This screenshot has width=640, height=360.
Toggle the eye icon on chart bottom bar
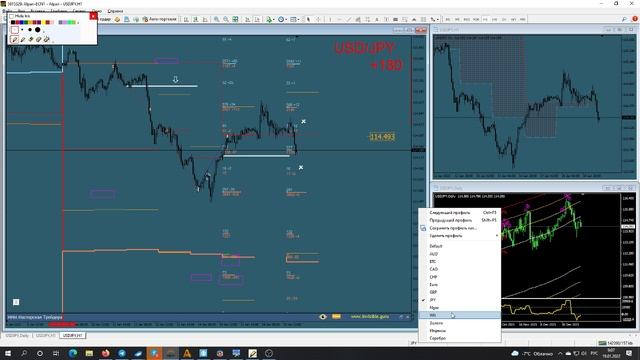click(x=323, y=317)
